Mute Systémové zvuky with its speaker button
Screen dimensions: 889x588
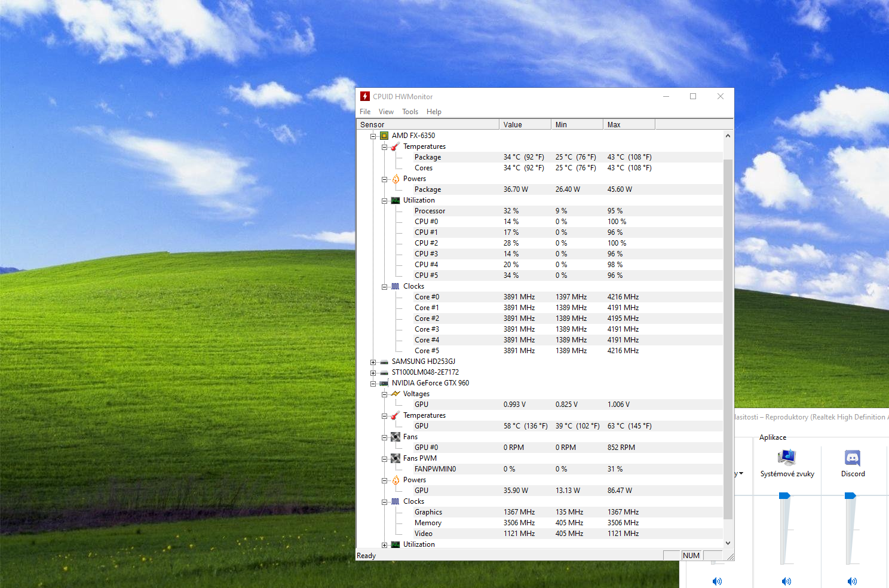coord(787,581)
